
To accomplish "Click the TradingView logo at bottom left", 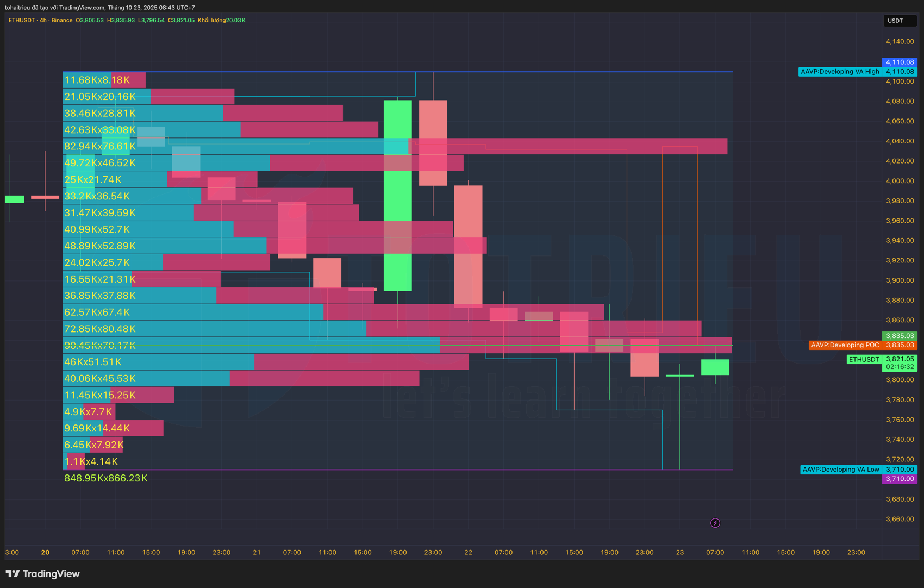I will pos(43,574).
